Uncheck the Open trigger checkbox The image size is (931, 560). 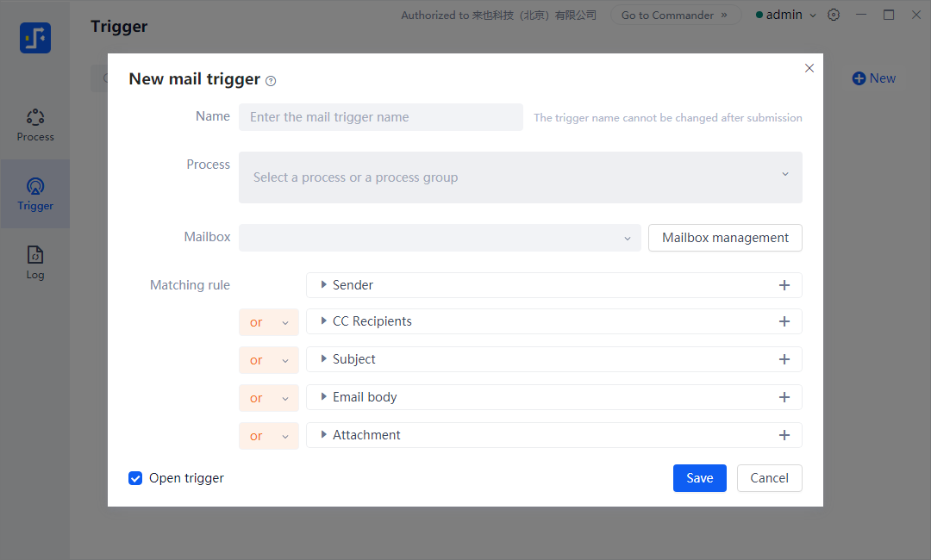[135, 478]
